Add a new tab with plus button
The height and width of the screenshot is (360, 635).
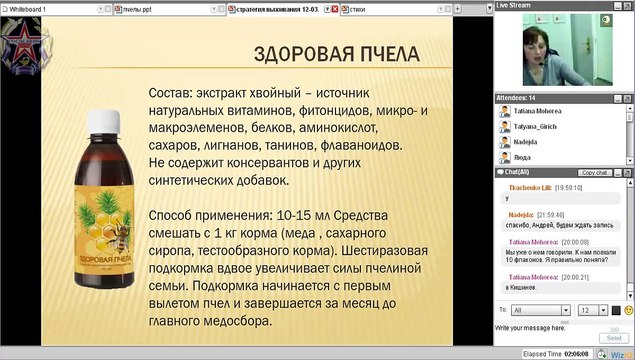(457, 9)
